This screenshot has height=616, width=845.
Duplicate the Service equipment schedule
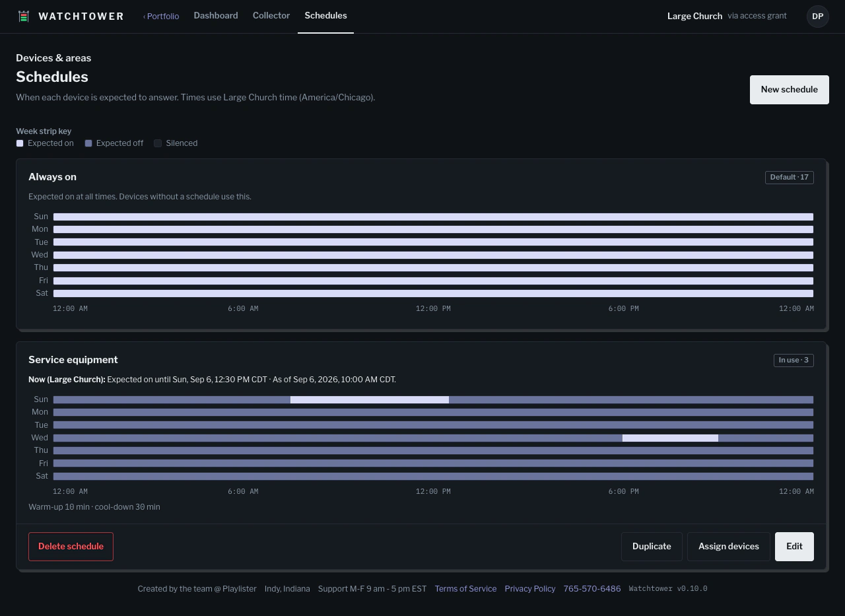(x=652, y=547)
